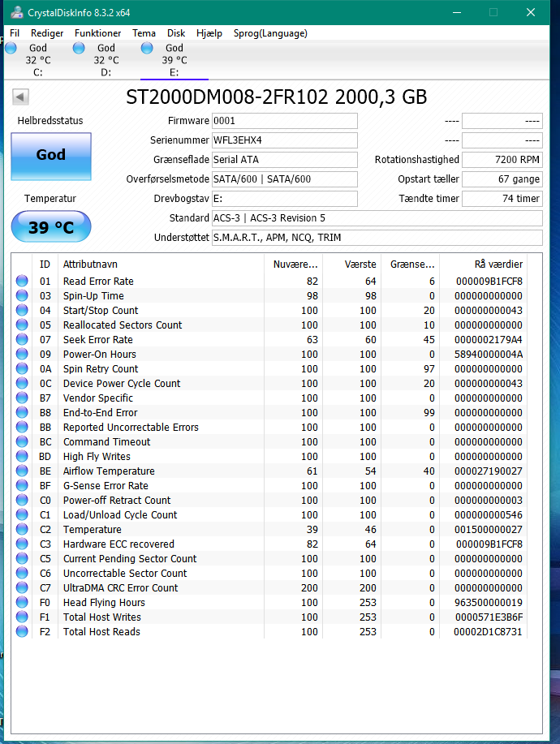Click the 39 °C temperature button
Viewport: 560px width, 744px height.
click(x=51, y=227)
